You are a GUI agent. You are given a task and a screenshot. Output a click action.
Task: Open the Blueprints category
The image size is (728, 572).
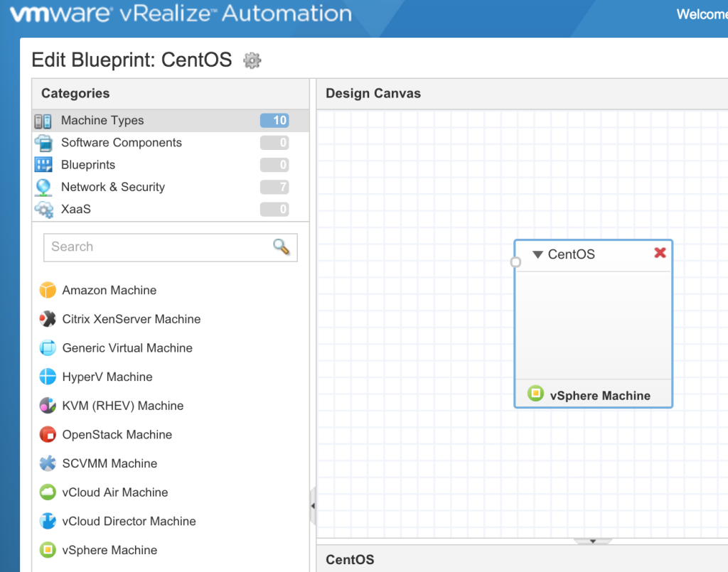click(87, 165)
